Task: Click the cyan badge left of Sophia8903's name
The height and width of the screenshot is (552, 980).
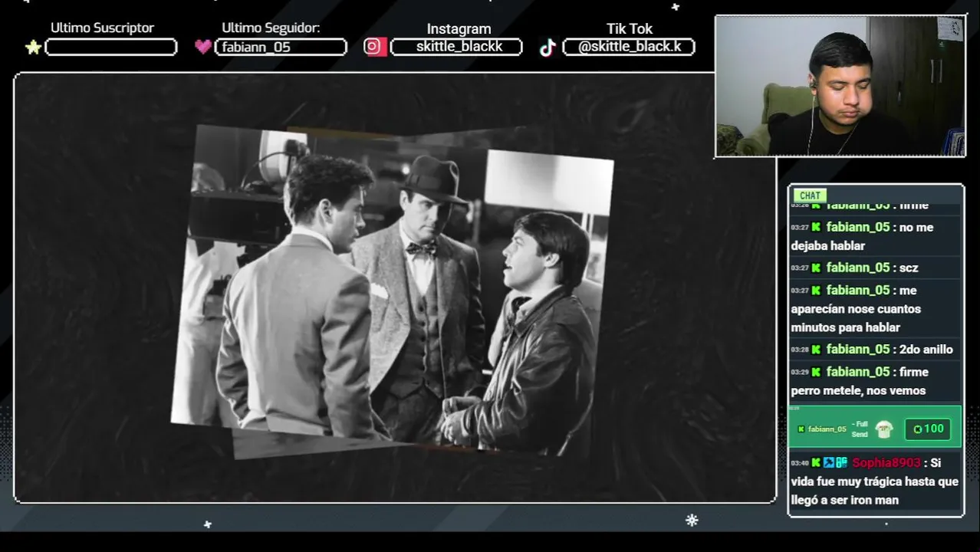Action: coord(841,462)
